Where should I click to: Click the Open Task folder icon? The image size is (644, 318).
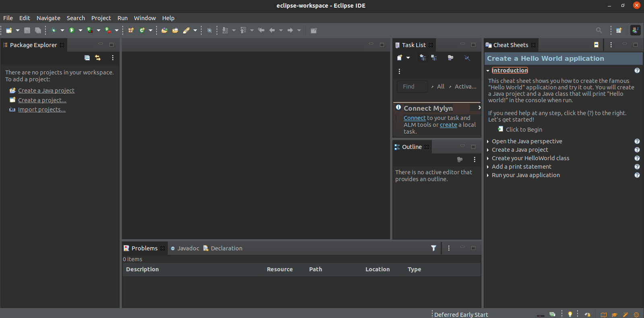(175, 30)
